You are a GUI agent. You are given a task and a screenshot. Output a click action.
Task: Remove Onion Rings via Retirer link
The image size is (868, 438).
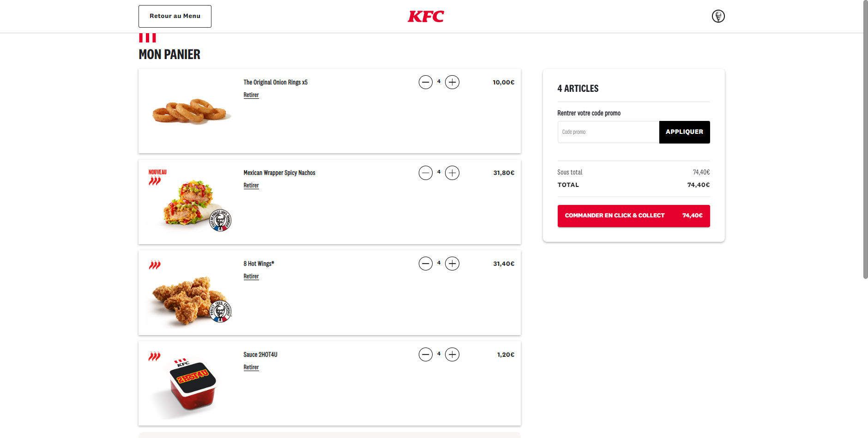click(x=251, y=95)
